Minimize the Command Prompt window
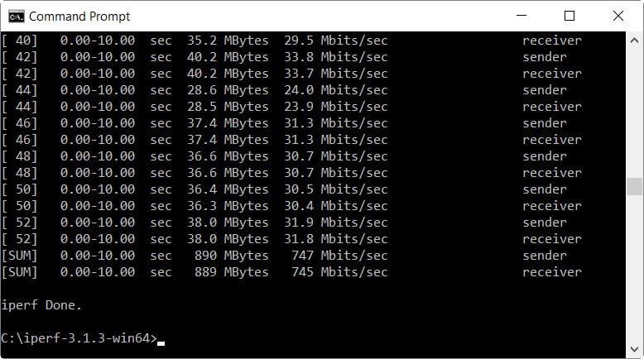 (x=521, y=16)
